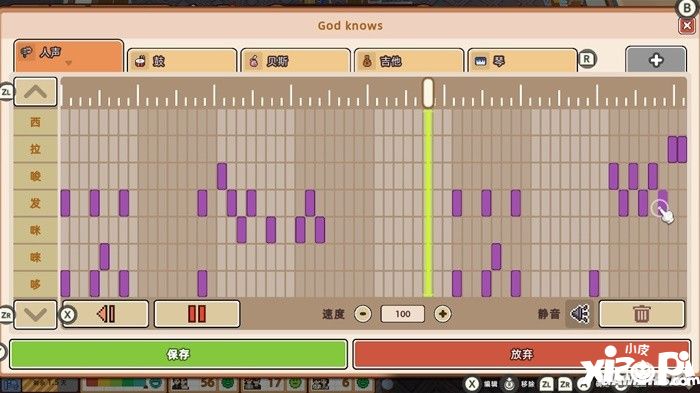The height and width of the screenshot is (393, 700).
Task: Save the song with the 保存 button
Action: pyautogui.click(x=178, y=354)
